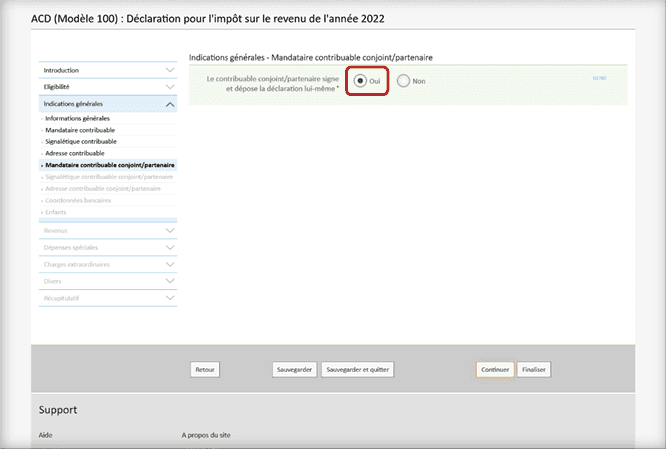This screenshot has width=666, height=449.
Task: Click the Continuer button
Action: (x=495, y=369)
